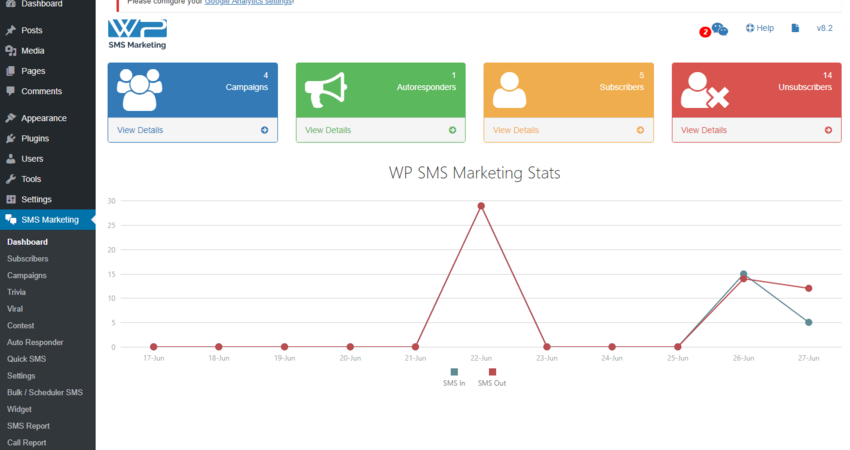
Task: Open Google Analytics settings link
Action: [x=248, y=2]
